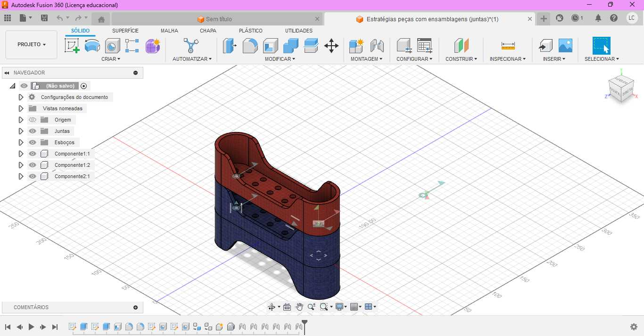Expand the Juntas folder node
This screenshot has height=336, width=644.
(x=21, y=131)
